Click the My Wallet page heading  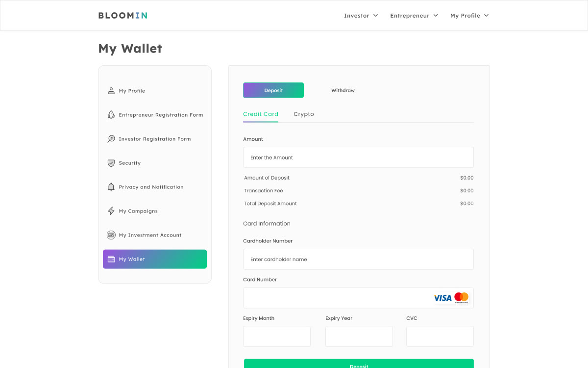coord(130,49)
